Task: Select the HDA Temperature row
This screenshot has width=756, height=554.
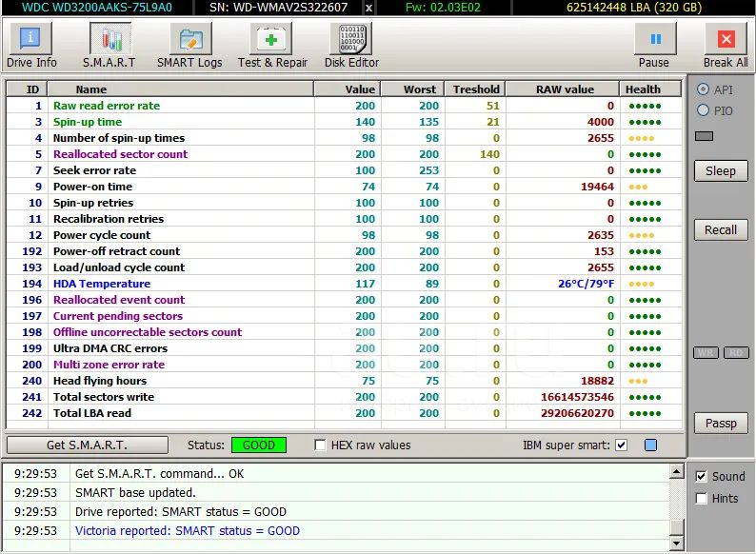Action: click(x=345, y=284)
